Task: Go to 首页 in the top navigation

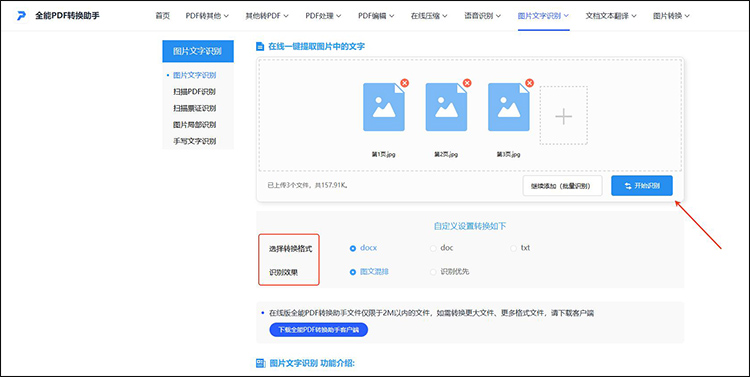Action: pyautogui.click(x=163, y=16)
